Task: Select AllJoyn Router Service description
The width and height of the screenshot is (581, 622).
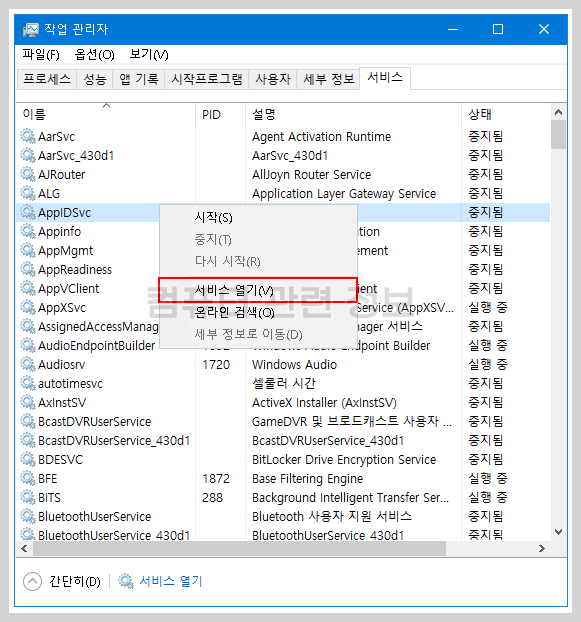Action: coord(311,175)
